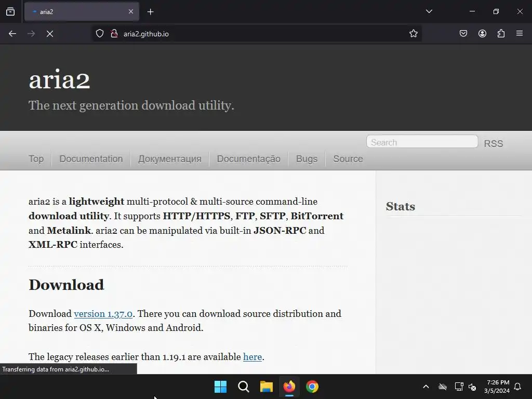Click 'XML-RPC' text in description
Viewport: 532px width, 399px height.
[53, 245]
